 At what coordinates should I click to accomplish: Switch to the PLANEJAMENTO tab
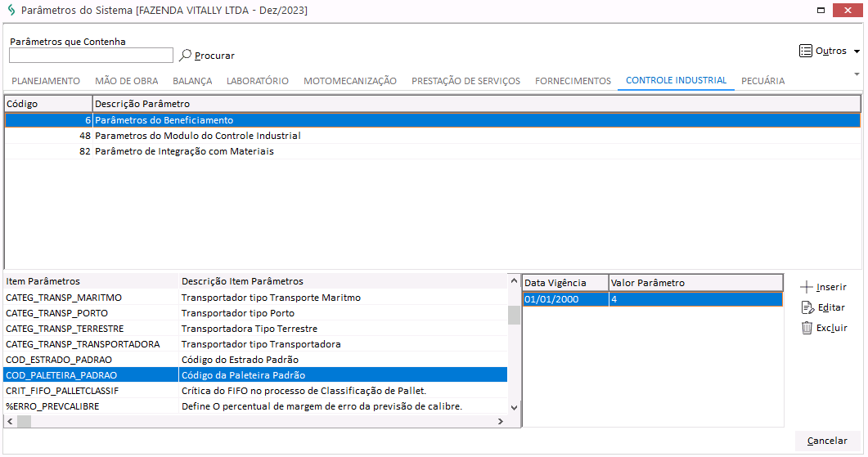(46, 81)
